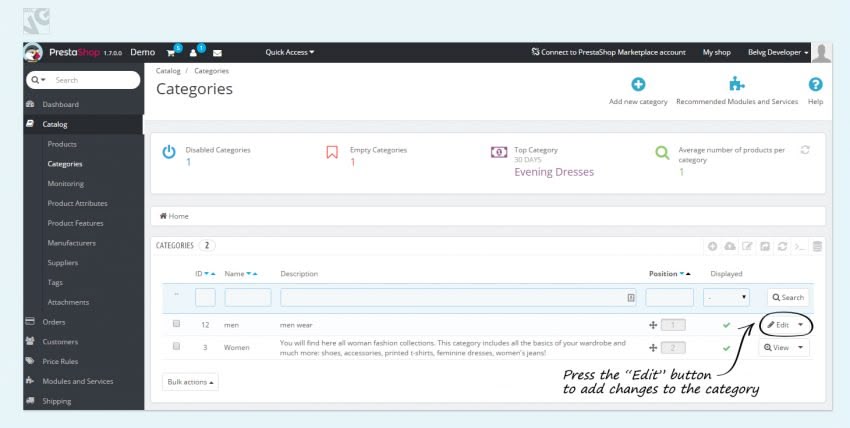Open the user profile avatar
The height and width of the screenshot is (428, 850).
point(821,53)
